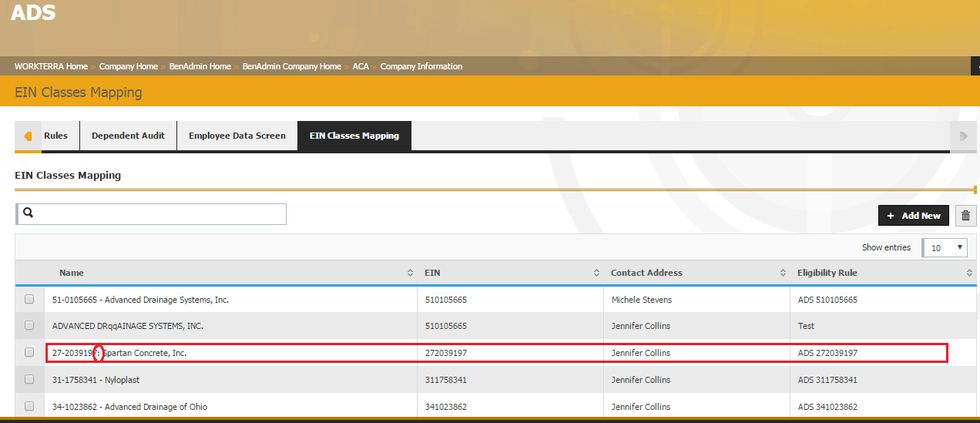The image size is (980, 423).
Task: Click eligibility rule 'ADS 272039197'
Action: pyautogui.click(x=827, y=353)
